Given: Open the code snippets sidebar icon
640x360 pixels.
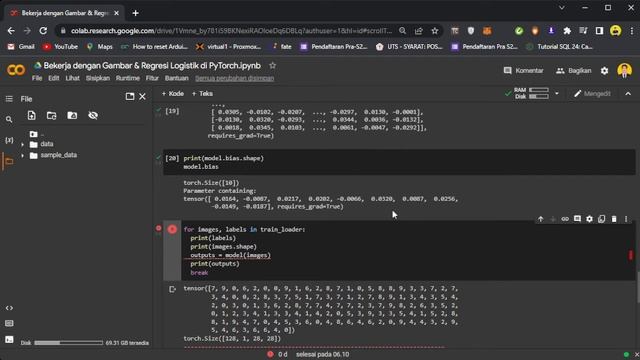Looking at the screenshot, I should [9, 308].
